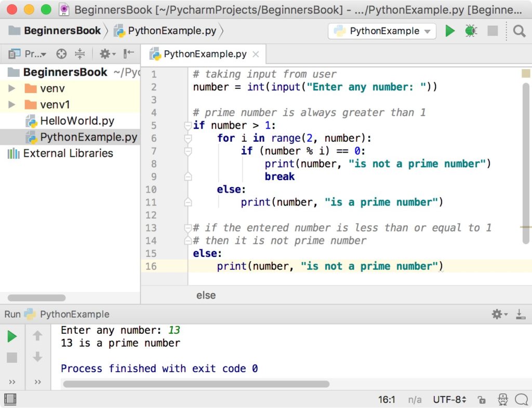Screen dimensions: 532x408
Task: Click the '13 is a prime number' output
Action: coord(121,343)
